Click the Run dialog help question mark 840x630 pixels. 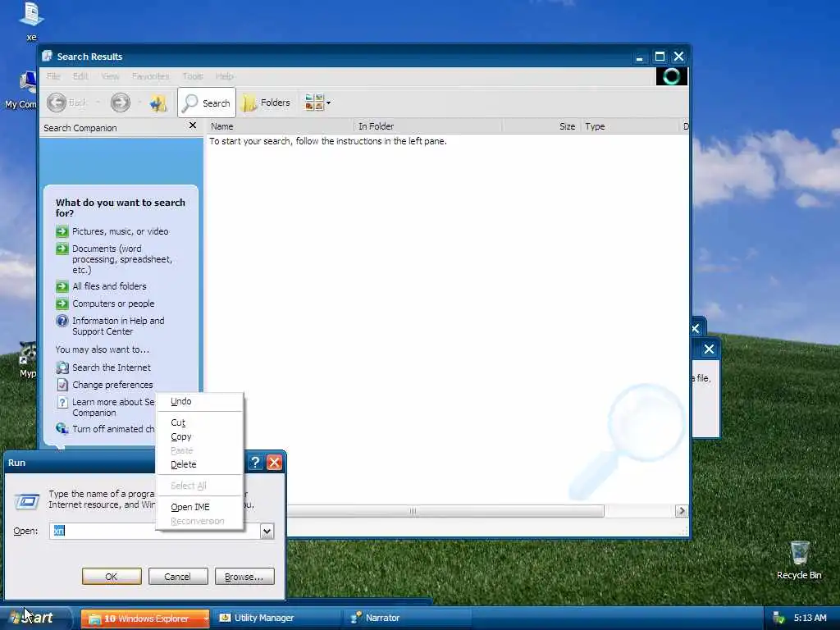(255, 463)
